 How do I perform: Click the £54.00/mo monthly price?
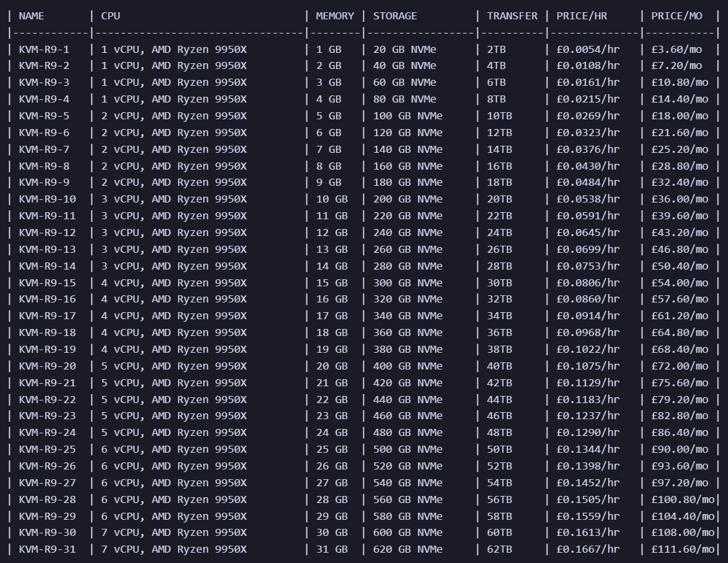tap(680, 282)
